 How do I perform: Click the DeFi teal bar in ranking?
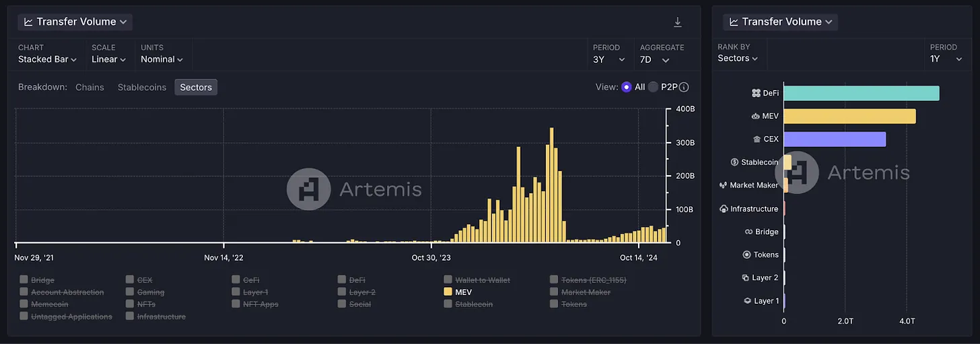861,94
